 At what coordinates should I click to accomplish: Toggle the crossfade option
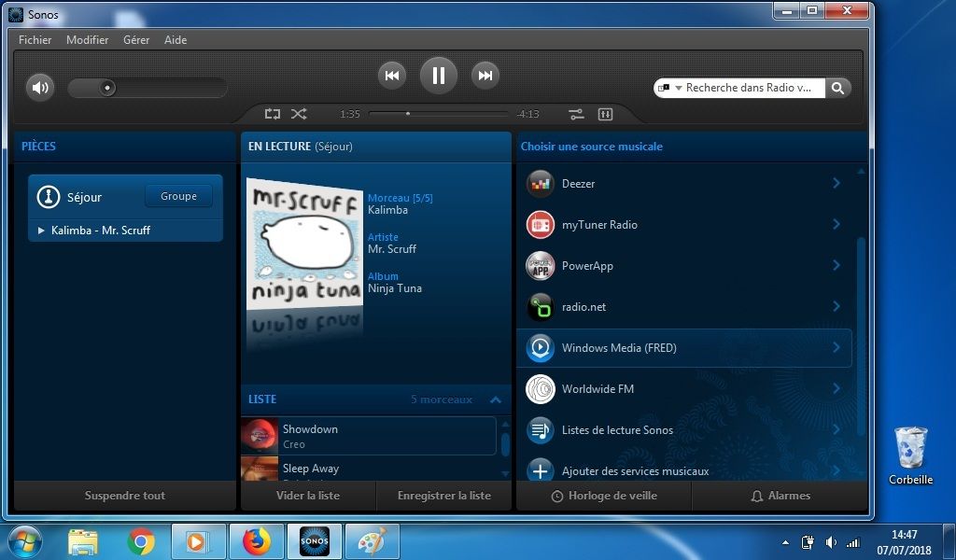click(576, 114)
